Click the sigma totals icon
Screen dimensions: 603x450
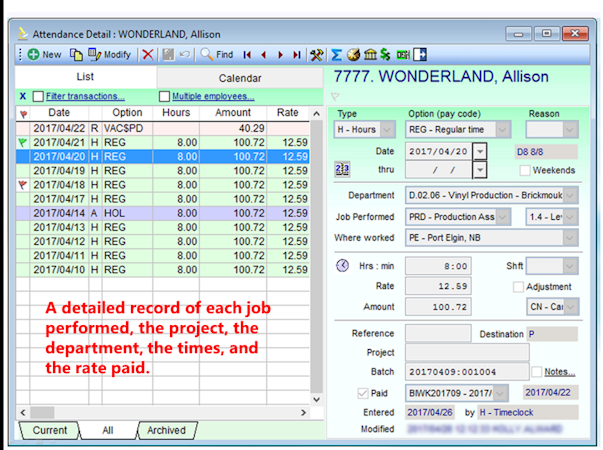pyautogui.click(x=336, y=54)
